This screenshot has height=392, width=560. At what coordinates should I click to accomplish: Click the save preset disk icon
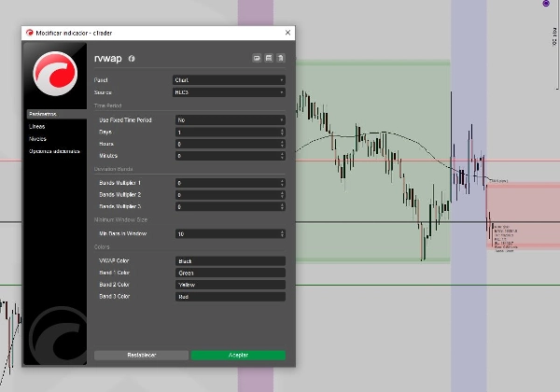click(x=268, y=58)
